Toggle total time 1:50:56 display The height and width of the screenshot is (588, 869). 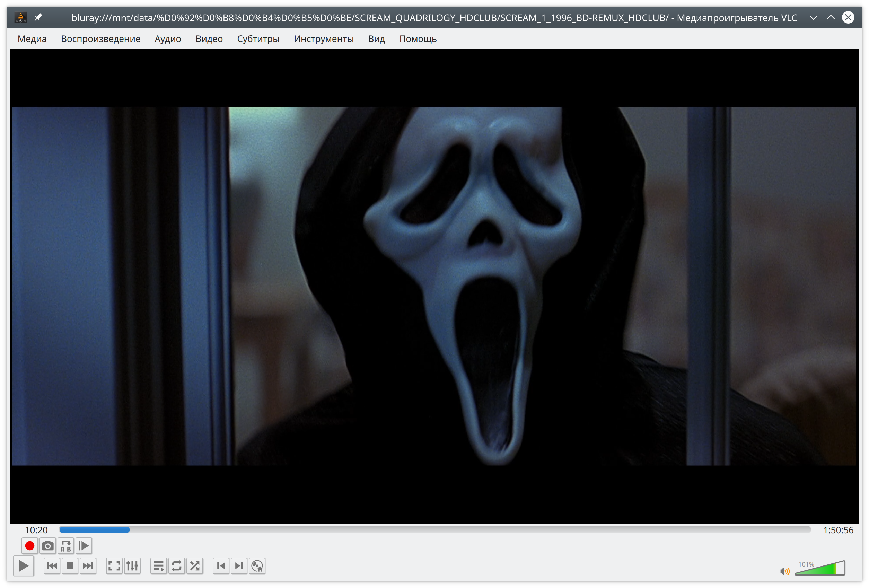(838, 530)
